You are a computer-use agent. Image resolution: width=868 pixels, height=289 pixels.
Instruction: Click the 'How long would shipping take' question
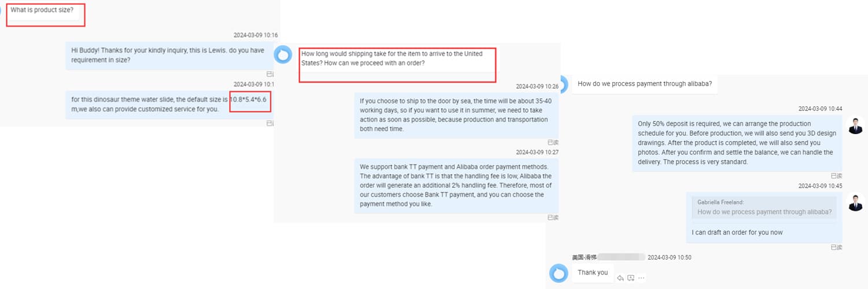coord(397,58)
